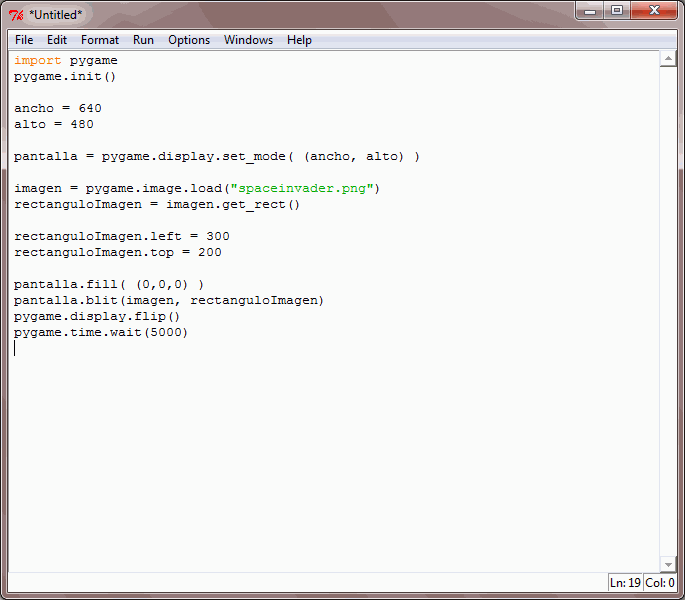Click the scrollbar down arrow
This screenshot has height=600, width=685.
point(668,564)
